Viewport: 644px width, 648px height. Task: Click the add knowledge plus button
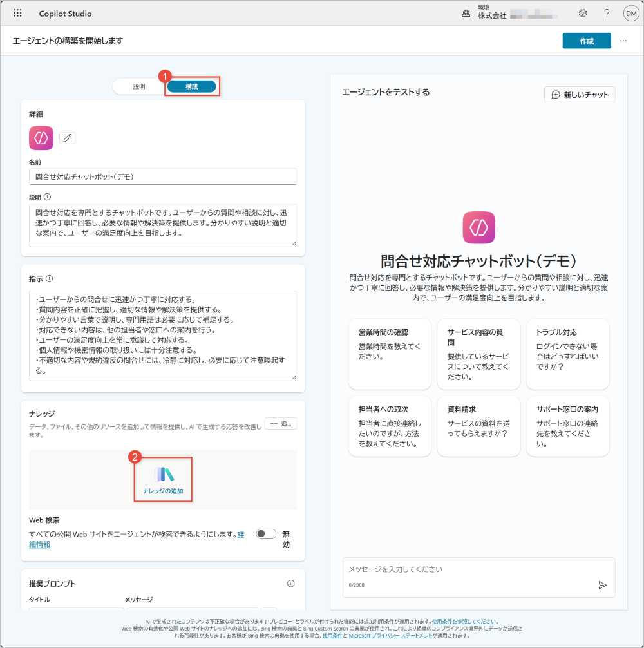[x=280, y=423]
